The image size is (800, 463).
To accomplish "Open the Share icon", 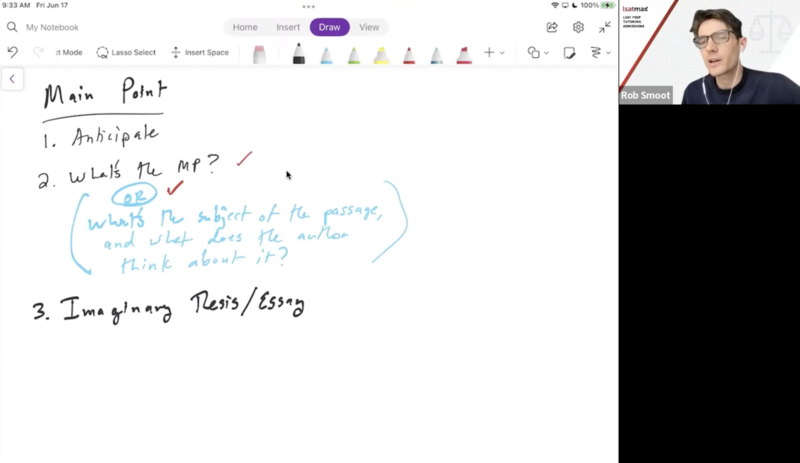I will pos(552,27).
